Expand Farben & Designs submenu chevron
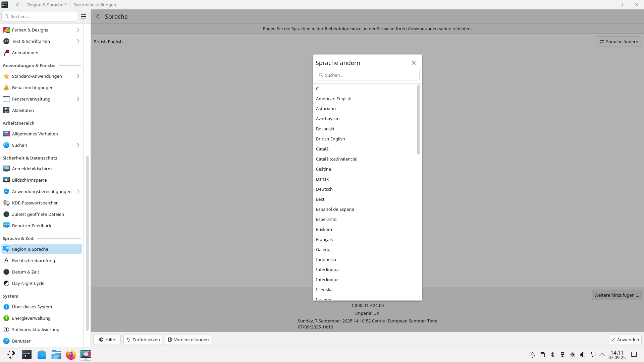 [x=78, y=30]
